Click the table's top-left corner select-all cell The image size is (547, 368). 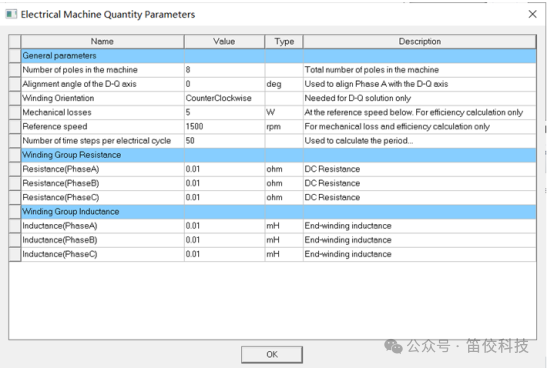15,42
